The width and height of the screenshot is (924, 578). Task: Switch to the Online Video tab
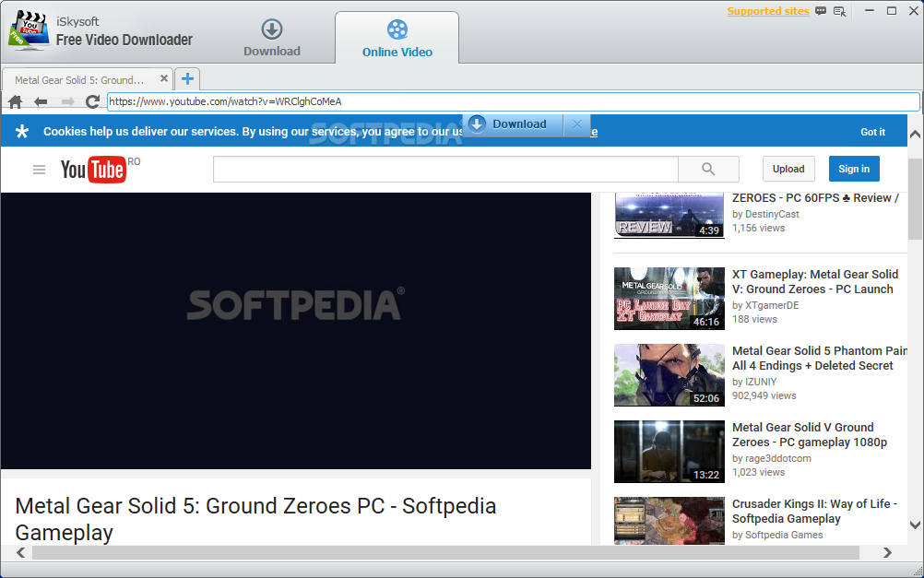click(x=397, y=39)
